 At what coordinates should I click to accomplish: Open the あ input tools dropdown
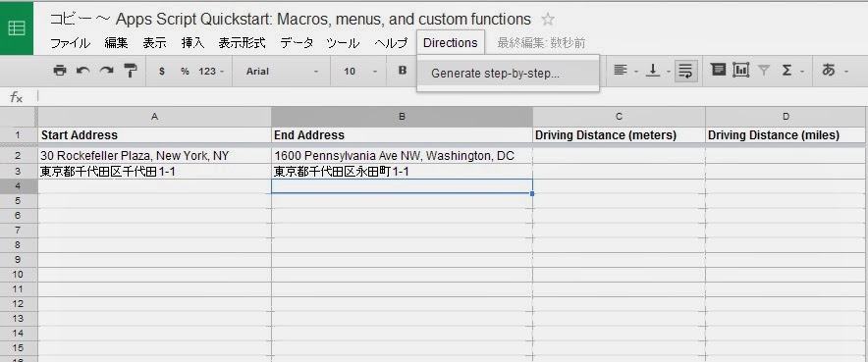(835, 71)
